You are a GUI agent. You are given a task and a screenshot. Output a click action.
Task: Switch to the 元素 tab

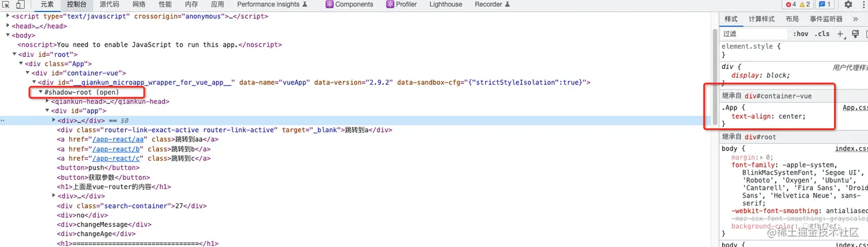pos(46,5)
